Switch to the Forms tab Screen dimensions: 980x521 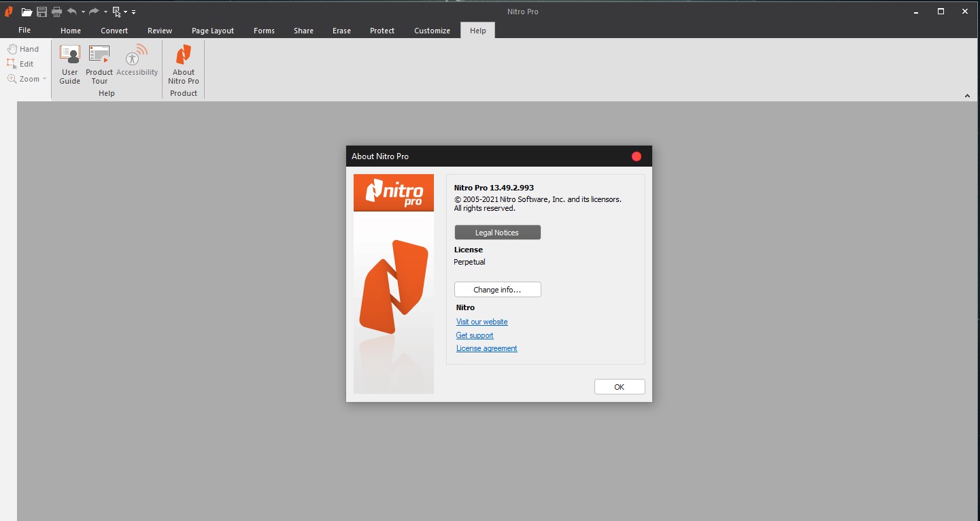(x=264, y=31)
